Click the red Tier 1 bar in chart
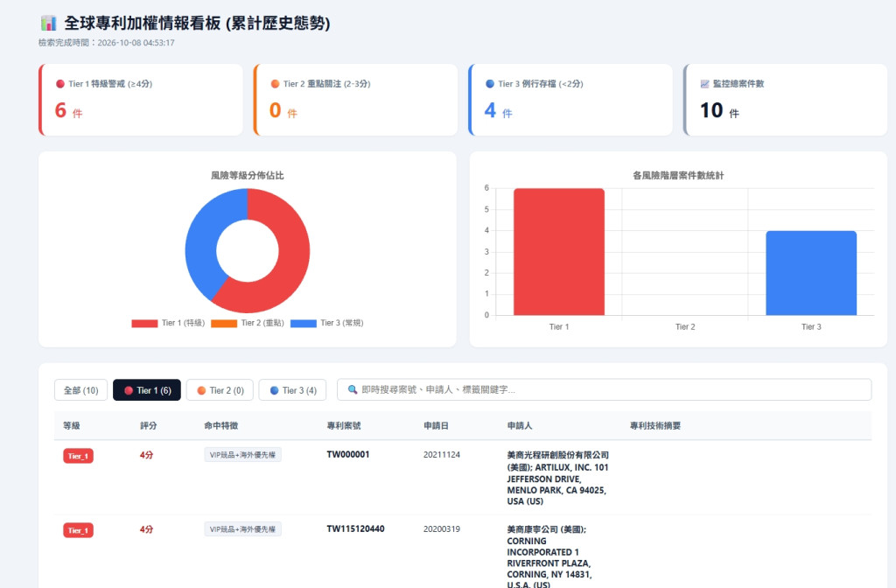The image size is (896, 588). tap(559, 252)
